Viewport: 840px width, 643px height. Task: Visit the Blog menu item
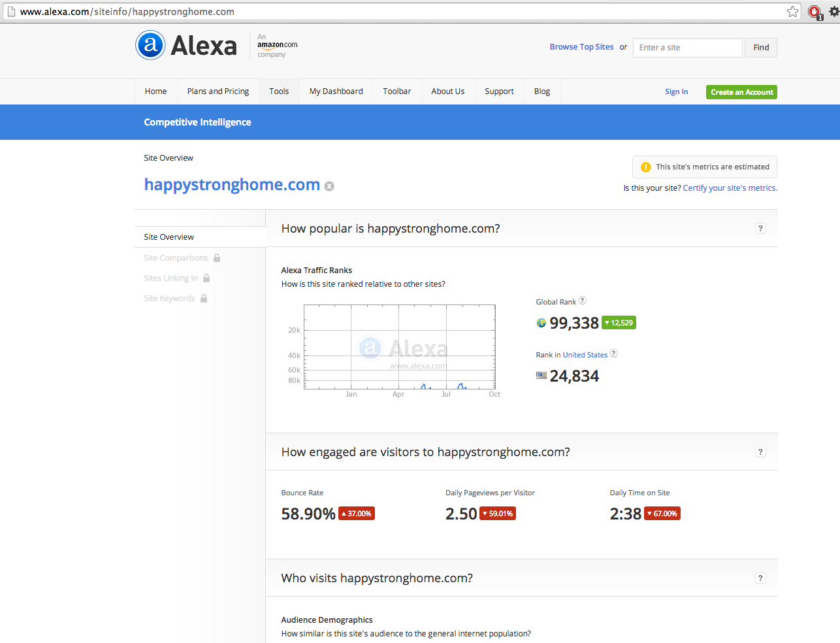[542, 91]
